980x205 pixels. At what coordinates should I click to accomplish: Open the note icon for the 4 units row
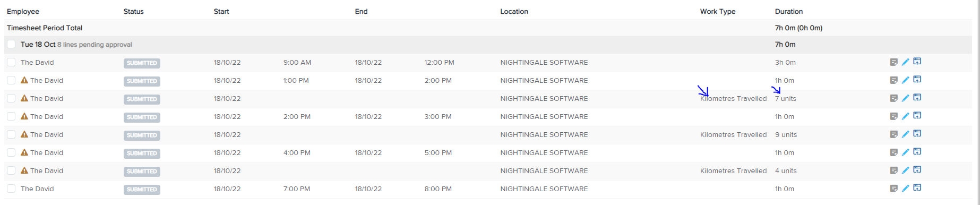coord(893,171)
